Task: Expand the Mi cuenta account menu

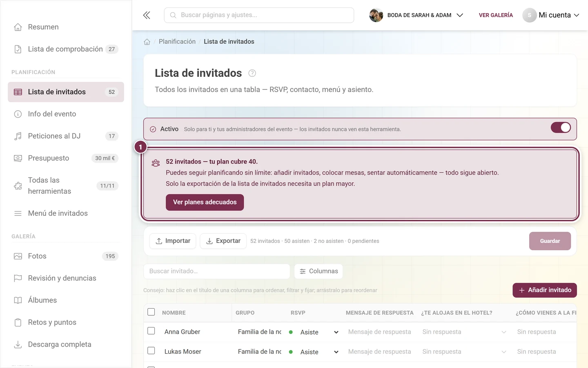Action: [551, 15]
